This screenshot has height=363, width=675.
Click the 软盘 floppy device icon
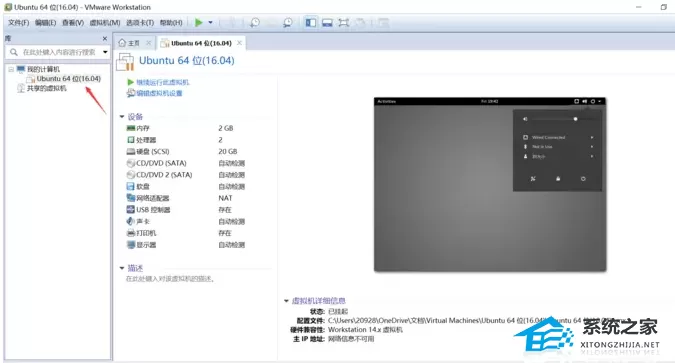coord(131,186)
